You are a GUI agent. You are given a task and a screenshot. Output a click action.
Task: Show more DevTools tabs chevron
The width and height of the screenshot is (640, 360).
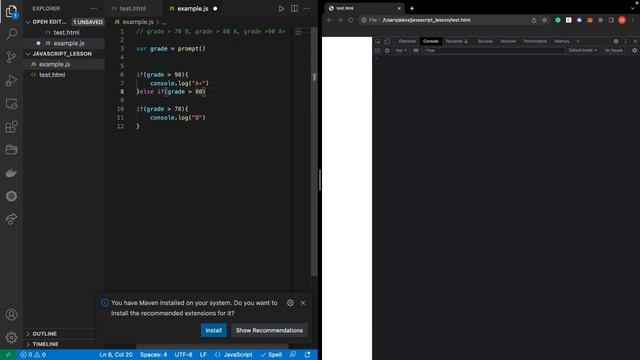(x=578, y=41)
